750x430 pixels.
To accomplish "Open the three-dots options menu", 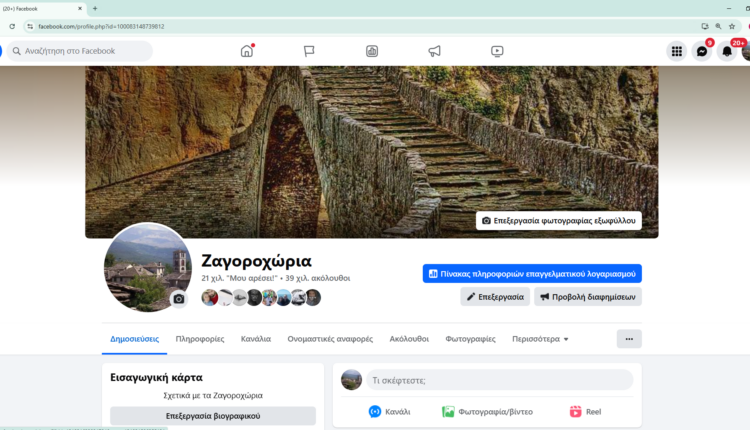I will pyautogui.click(x=629, y=339).
